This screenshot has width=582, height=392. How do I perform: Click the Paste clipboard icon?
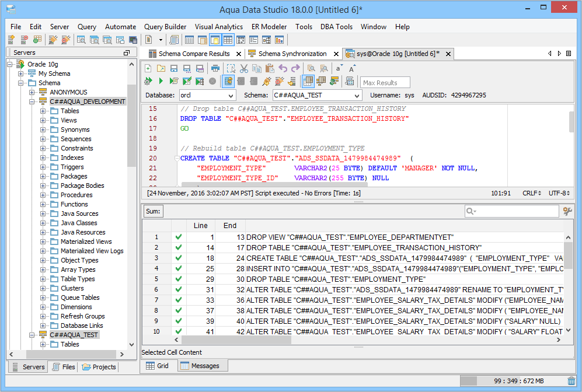(x=269, y=68)
